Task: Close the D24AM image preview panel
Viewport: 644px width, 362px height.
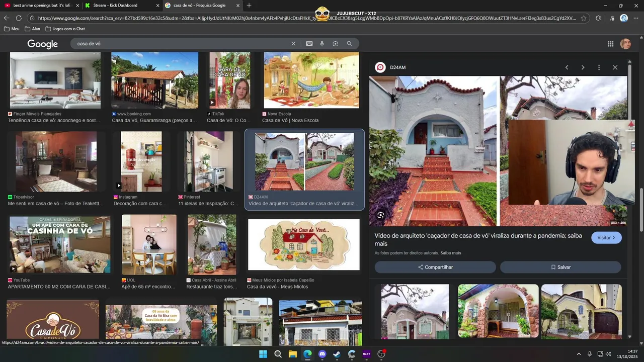Action: pyautogui.click(x=615, y=67)
